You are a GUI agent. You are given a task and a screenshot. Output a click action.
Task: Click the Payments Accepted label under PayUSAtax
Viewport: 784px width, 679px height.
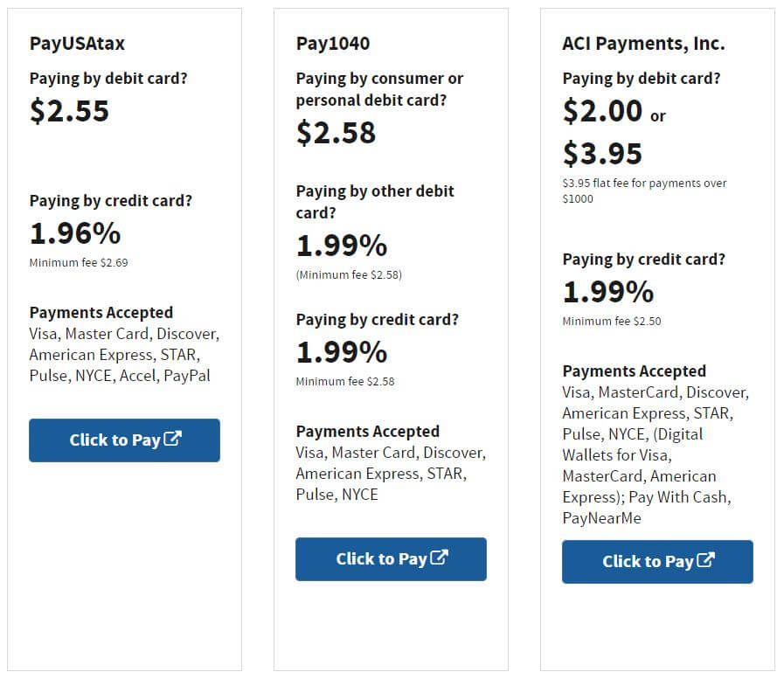click(x=101, y=312)
